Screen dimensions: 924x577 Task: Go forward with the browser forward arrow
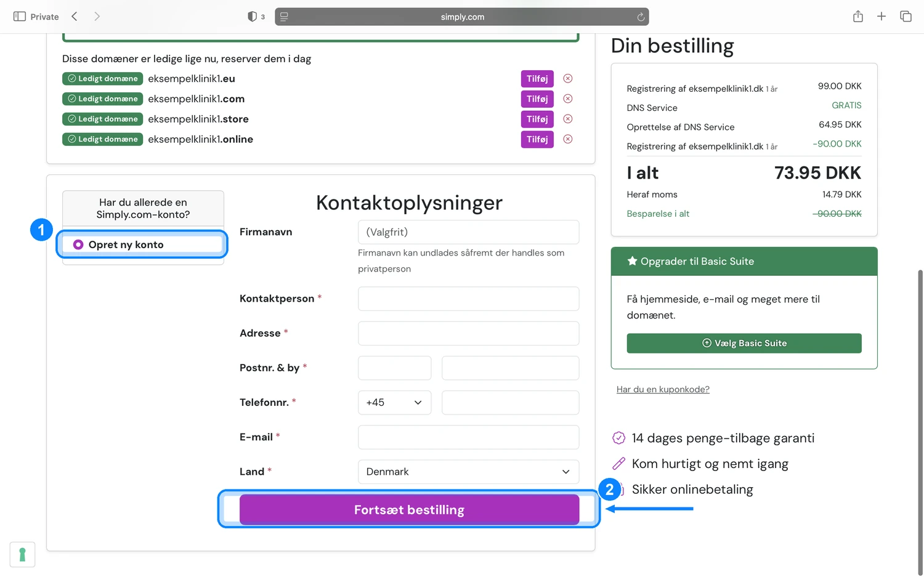(97, 17)
